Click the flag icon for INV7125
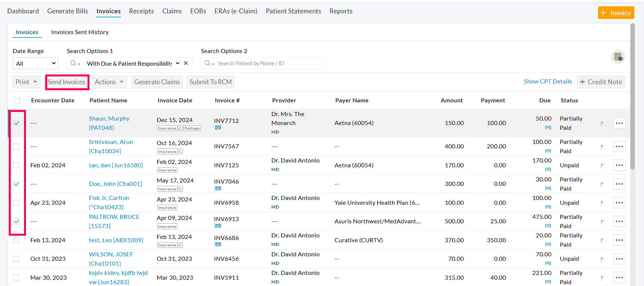 pyautogui.click(x=602, y=165)
